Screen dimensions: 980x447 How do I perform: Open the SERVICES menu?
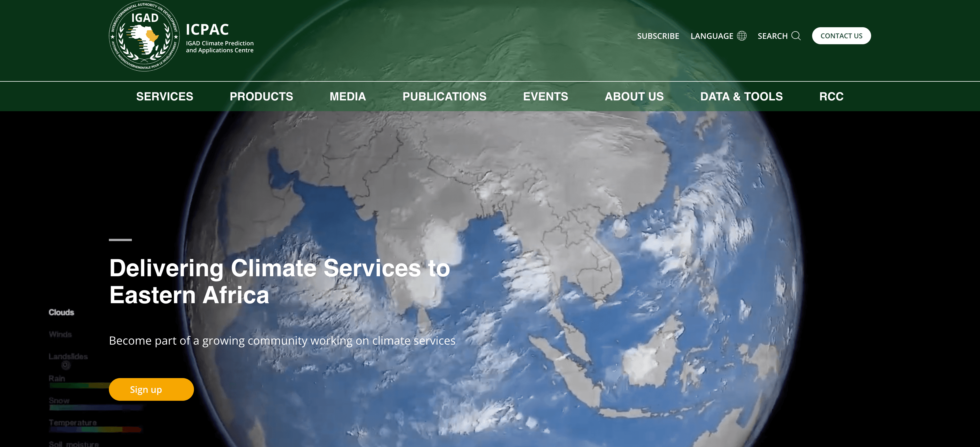165,97
